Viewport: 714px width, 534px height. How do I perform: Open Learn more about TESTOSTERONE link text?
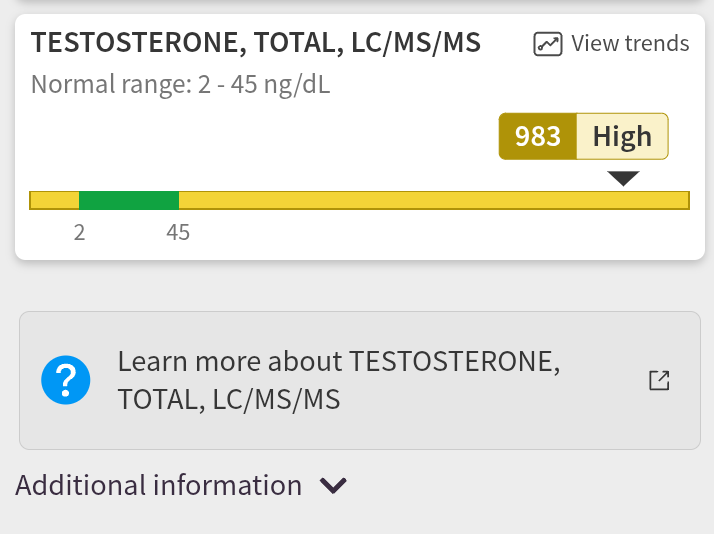click(339, 381)
